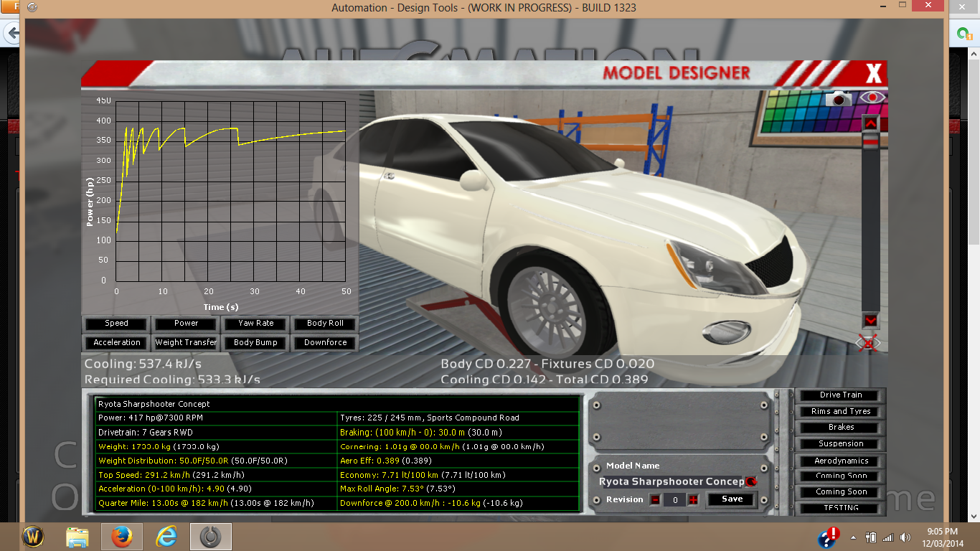
Task: Click the Weight Distribution stat row
Action: tap(216, 461)
